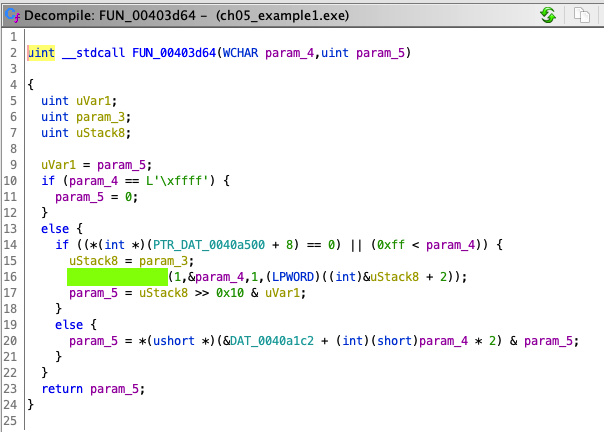Screen dimensions: 604x432
Task: Select the highlighted 'uint' return type on line 2
Action: (41, 53)
